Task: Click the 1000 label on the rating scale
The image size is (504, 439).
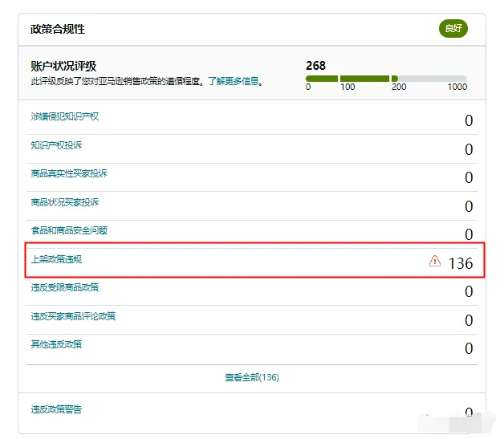Action: pyautogui.click(x=457, y=87)
